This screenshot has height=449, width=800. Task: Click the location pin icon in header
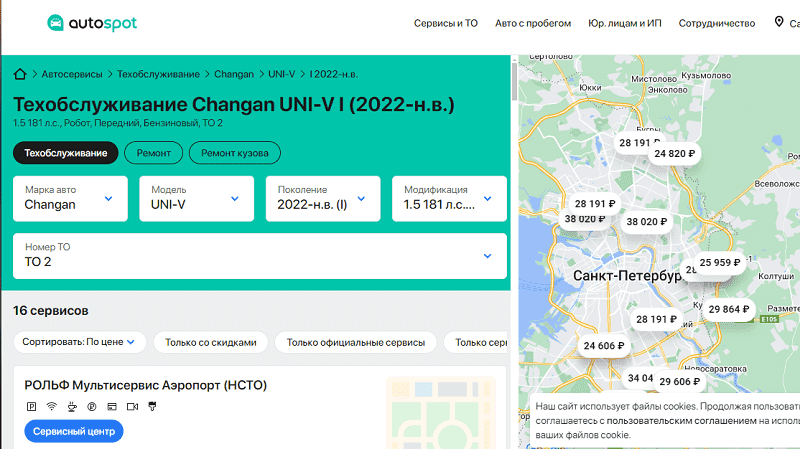tap(779, 22)
